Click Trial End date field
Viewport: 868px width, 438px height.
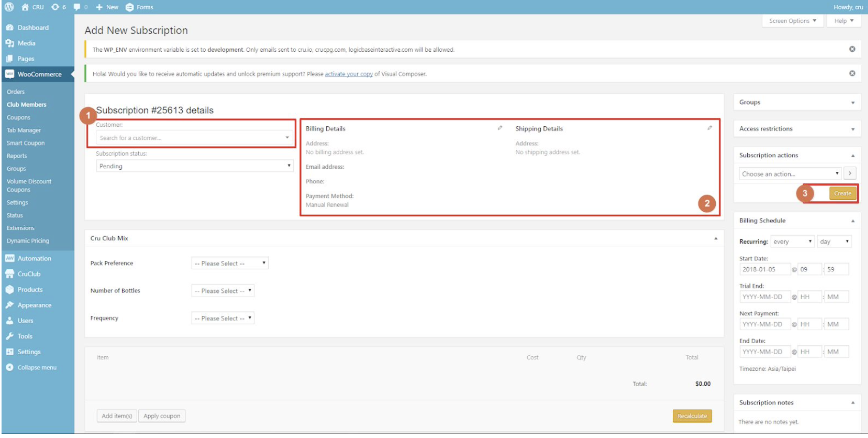(x=765, y=297)
